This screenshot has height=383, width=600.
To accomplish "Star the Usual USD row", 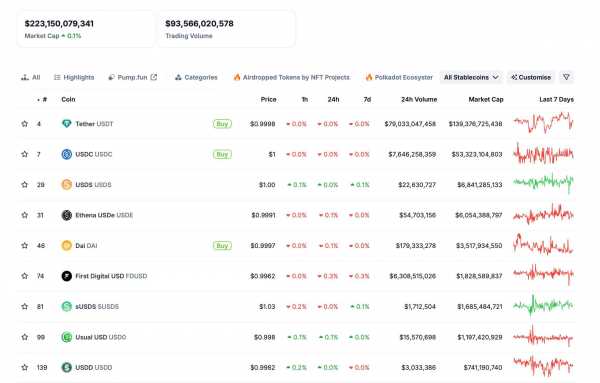I will click(25, 337).
